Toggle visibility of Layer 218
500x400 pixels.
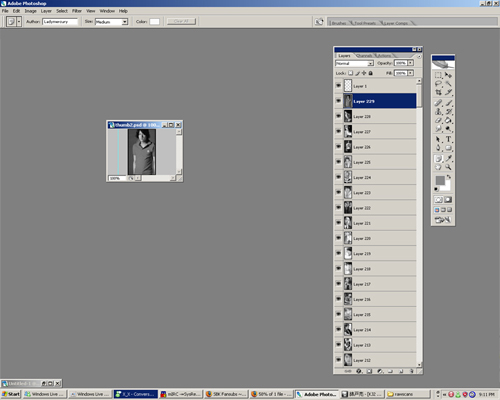(x=338, y=268)
